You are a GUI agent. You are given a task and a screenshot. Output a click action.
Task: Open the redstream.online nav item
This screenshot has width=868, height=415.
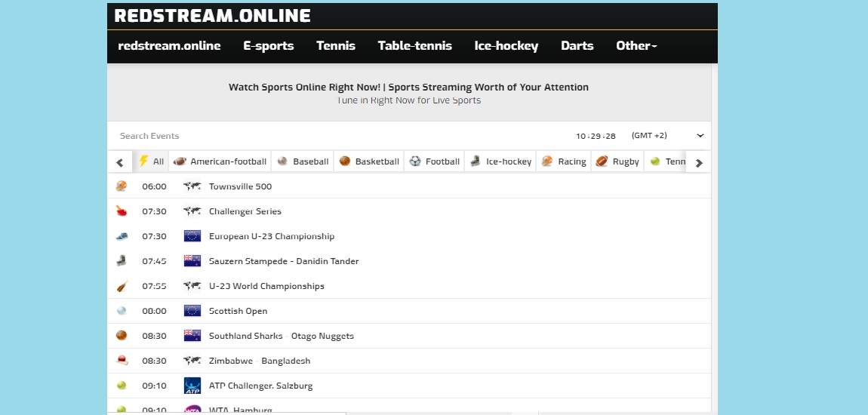pyautogui.click(x=169, y=46)
